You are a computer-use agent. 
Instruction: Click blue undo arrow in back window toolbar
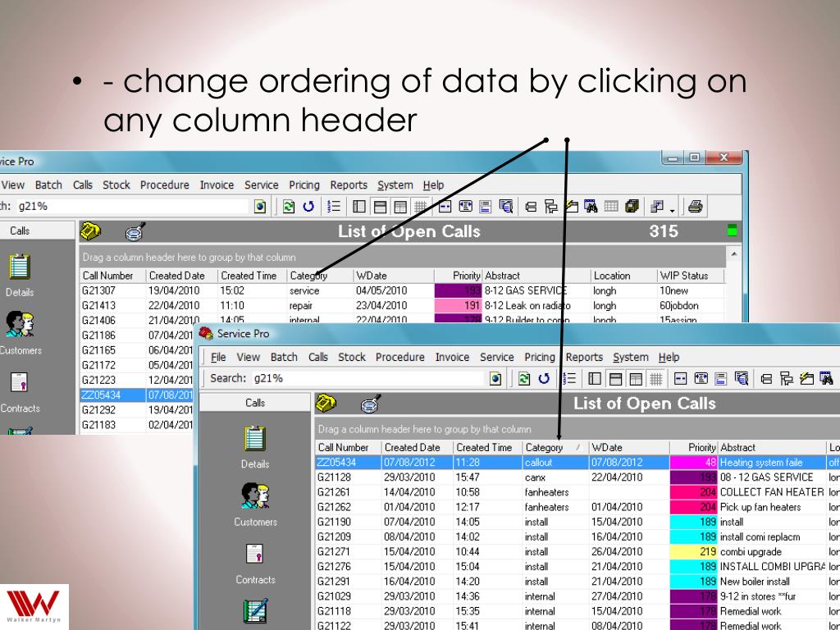308,206
